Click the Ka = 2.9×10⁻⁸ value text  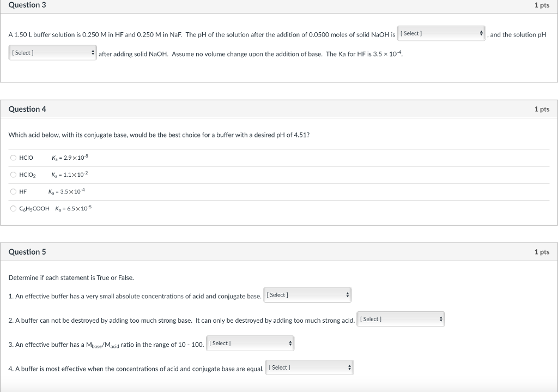[70, 158]
